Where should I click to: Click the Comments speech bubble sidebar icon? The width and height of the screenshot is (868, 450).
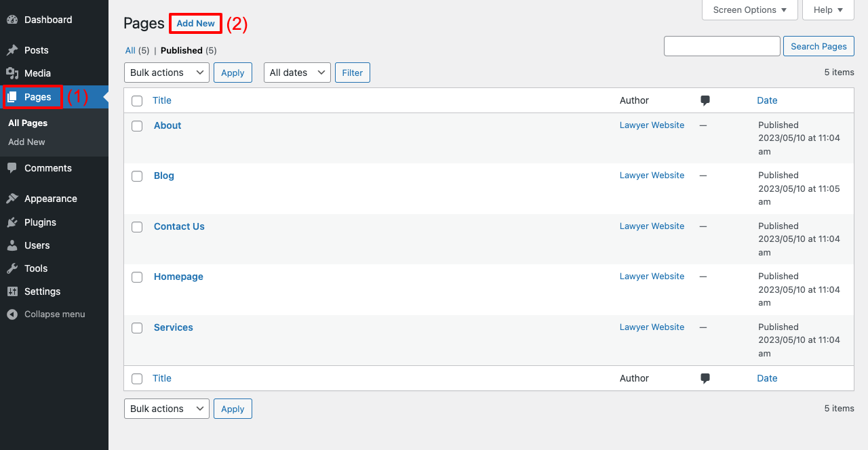[x=12, y=168]
